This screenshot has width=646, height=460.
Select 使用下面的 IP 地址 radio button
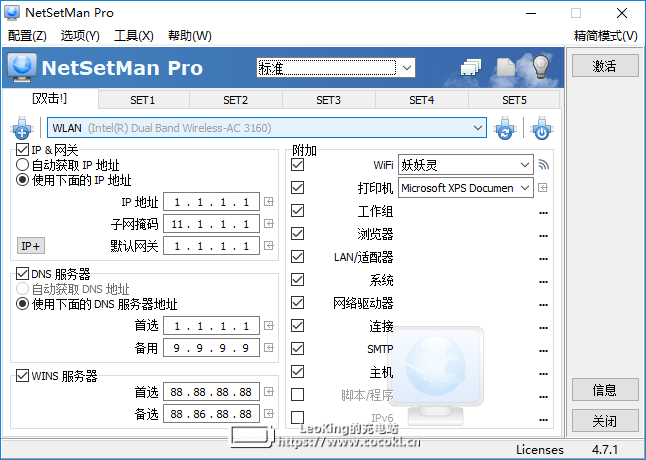(x=22, y=180)
